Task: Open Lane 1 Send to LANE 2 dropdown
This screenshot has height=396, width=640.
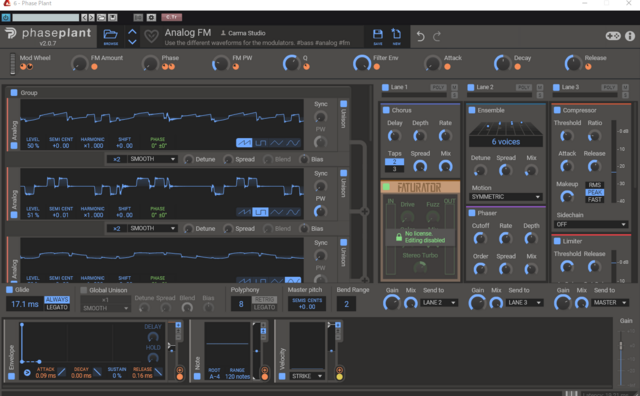Action: point(439,303)
